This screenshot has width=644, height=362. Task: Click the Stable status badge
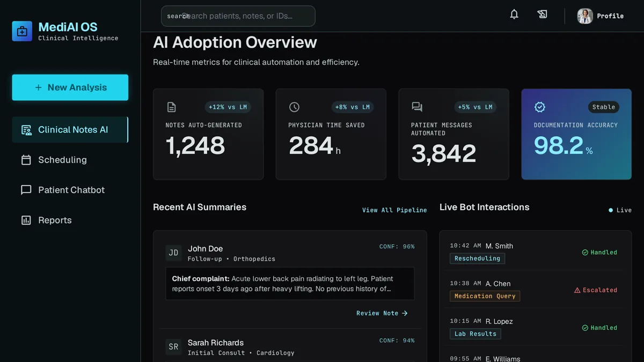[604, 107]
